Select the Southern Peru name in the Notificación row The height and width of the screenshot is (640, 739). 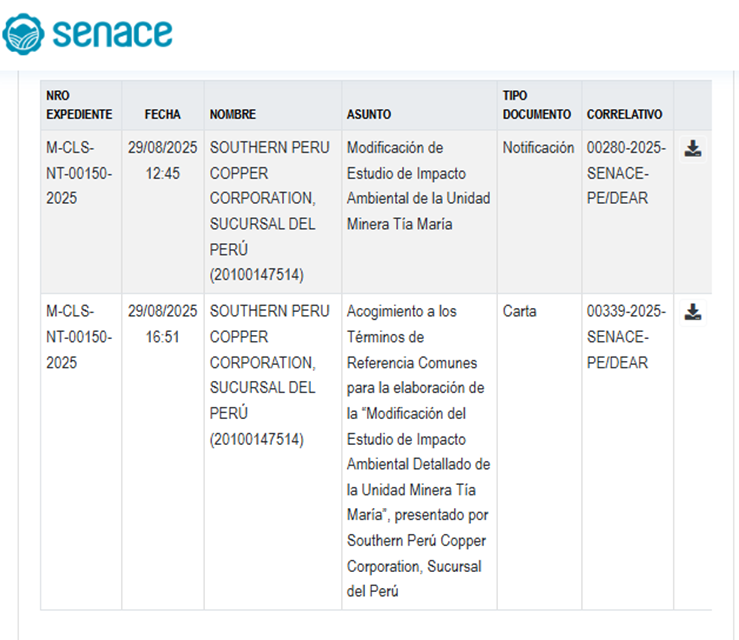[x=269, y=211]
